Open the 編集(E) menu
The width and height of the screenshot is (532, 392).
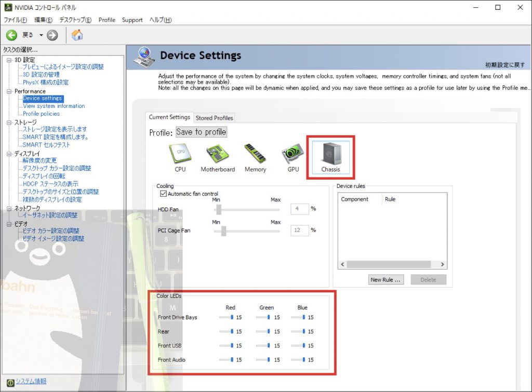click(44, 20)
